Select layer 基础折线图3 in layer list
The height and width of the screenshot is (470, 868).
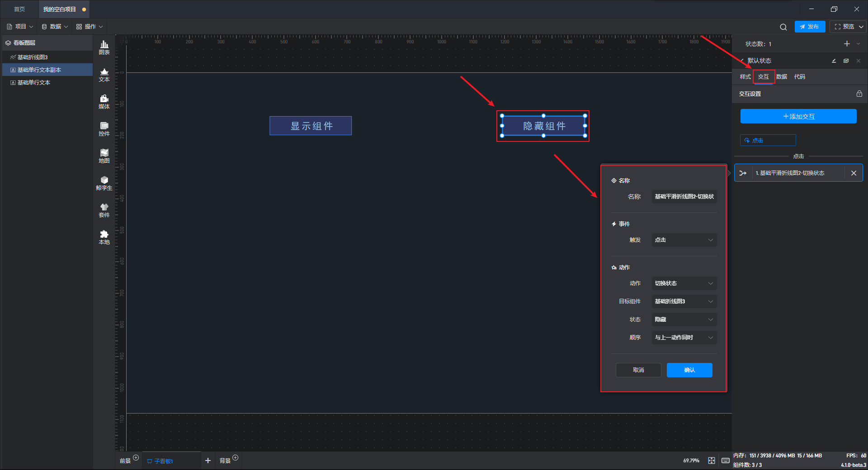click(47, 57)
